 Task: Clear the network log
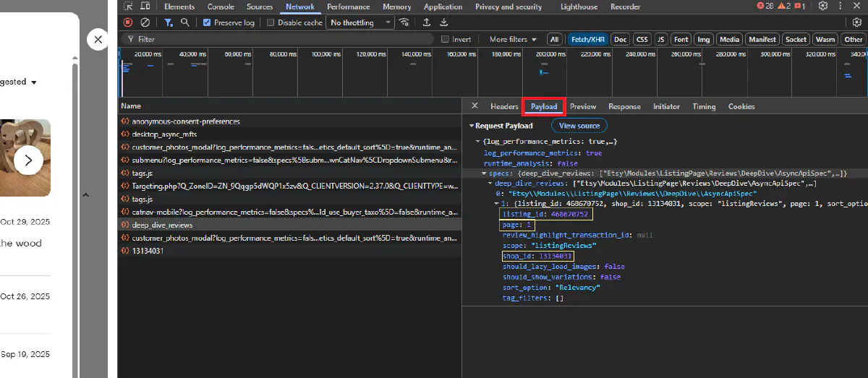145,22
